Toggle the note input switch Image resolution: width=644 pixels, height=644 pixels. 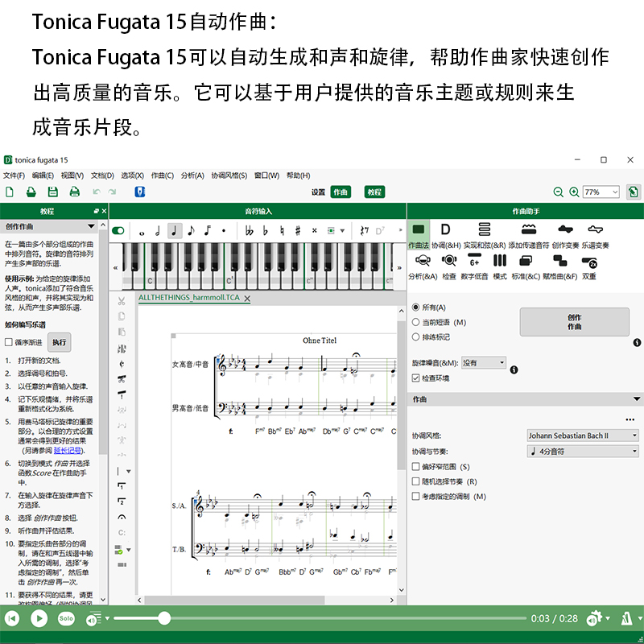(x=118, y=230)
